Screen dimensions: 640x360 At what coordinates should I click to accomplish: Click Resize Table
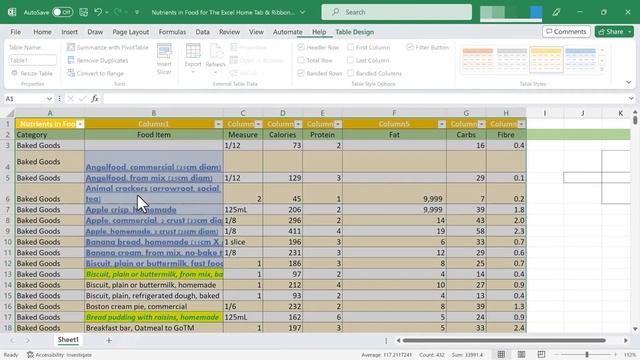pyautogui.click(x=32, y=73)
